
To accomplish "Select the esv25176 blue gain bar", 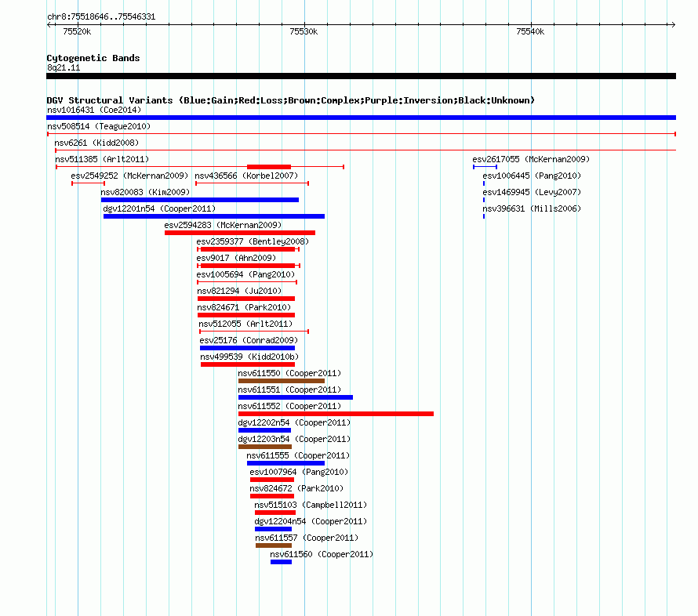I will [x=248, y=348].
